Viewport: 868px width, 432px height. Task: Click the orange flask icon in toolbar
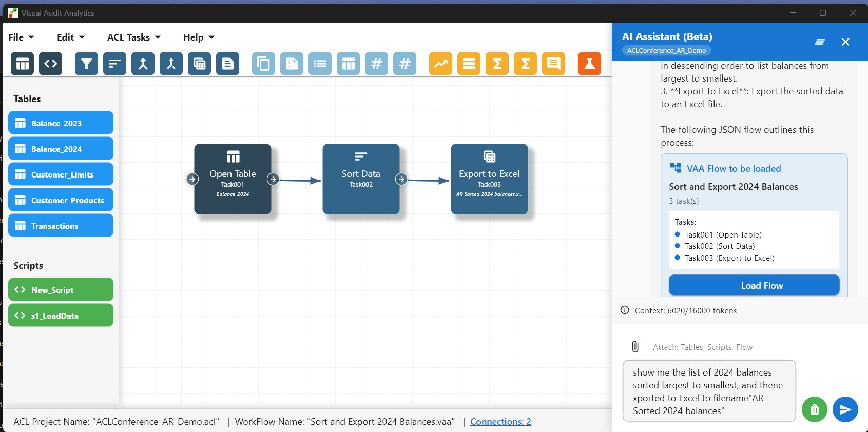pos(589,64)
